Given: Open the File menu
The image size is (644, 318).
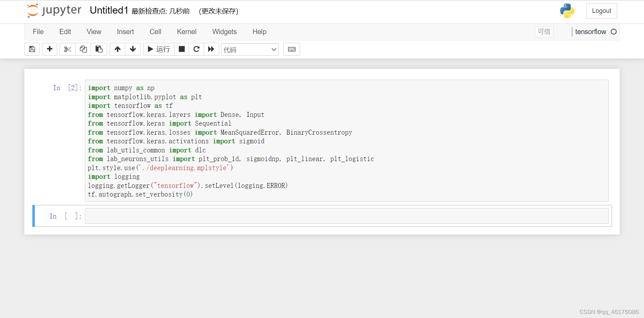Looking at the screenshot, I should tap(38, 32).
